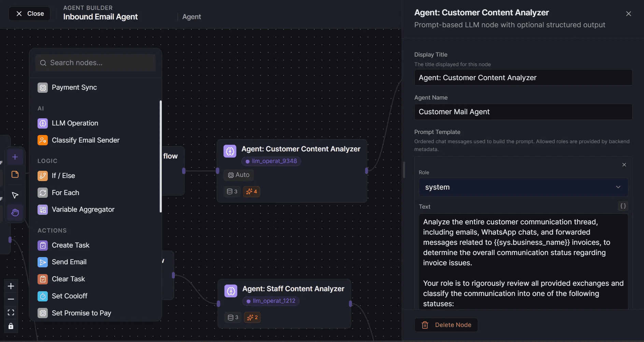Viewport: 644px width, 342px height.
Task: Click the add node plus tool
Action: tap(15, 157)
